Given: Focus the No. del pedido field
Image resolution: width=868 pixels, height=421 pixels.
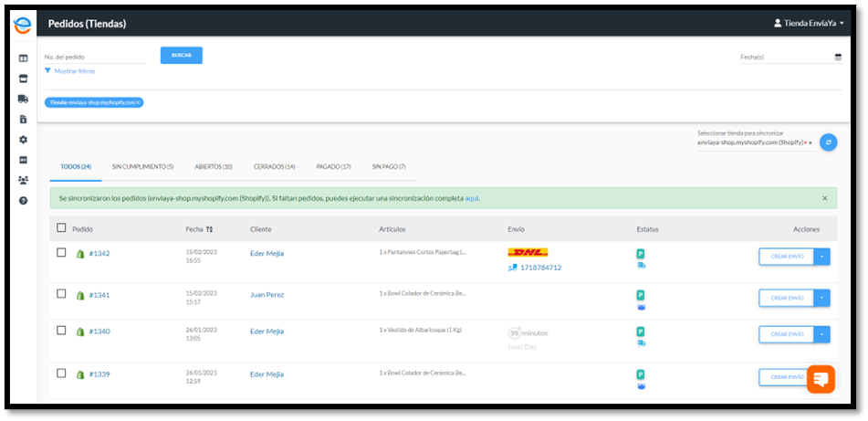Looking at the screenshot, I should (x=95, y=57).
